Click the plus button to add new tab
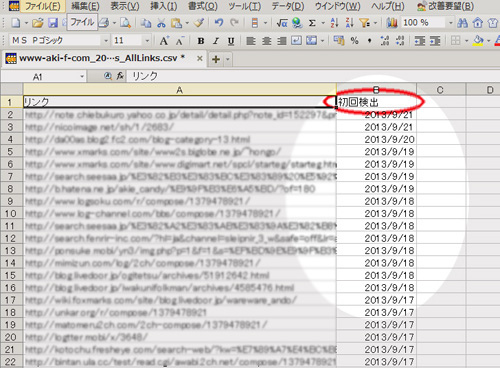500x368 pixels. (x=216, y=59)
